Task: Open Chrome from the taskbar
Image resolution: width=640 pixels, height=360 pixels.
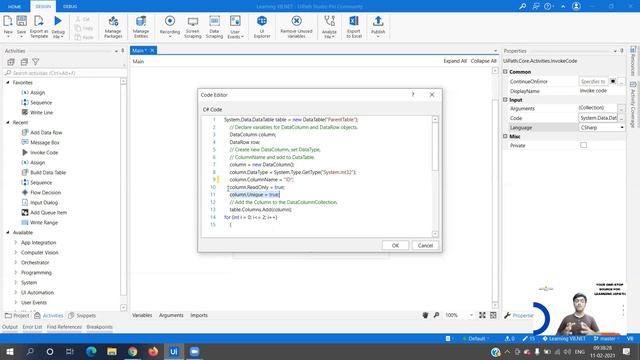Action: [x=133, y=351]
